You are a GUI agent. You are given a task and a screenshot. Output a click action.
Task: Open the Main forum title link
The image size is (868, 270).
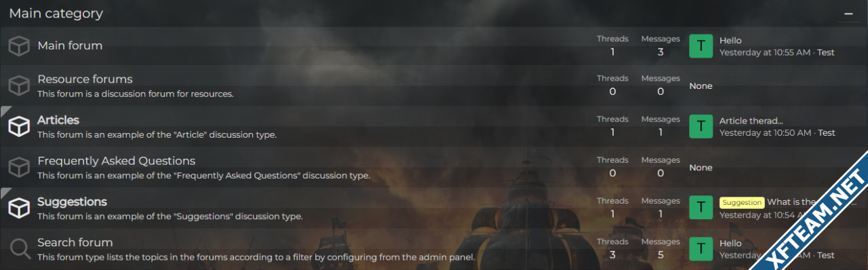(70, 45)
